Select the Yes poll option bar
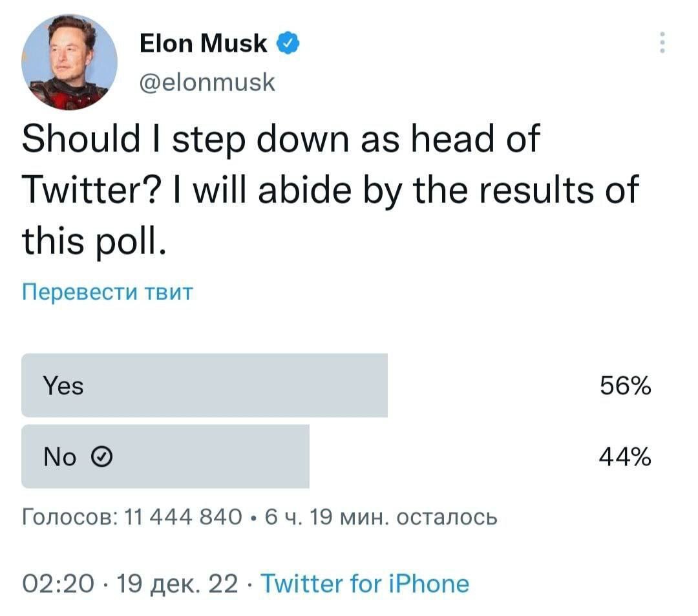Viewport: 698px width, 616px height. [x=204, y=385]
